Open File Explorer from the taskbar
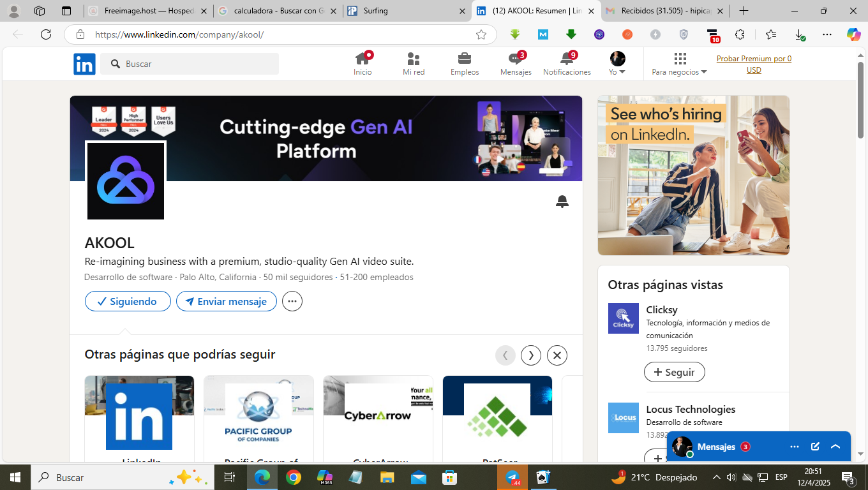868x490 pixels. pos(387,477)
